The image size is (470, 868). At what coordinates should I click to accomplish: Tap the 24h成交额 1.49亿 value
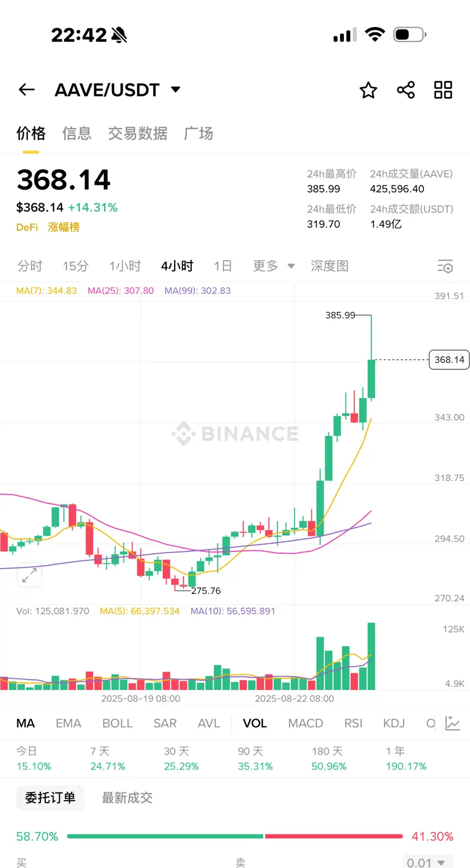(x=385, y=224)
